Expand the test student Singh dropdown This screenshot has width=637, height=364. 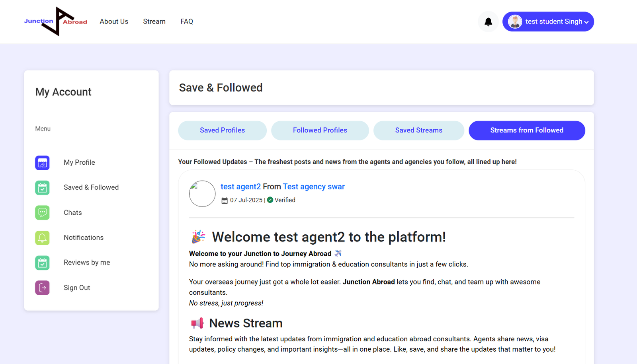coord(586,22)
